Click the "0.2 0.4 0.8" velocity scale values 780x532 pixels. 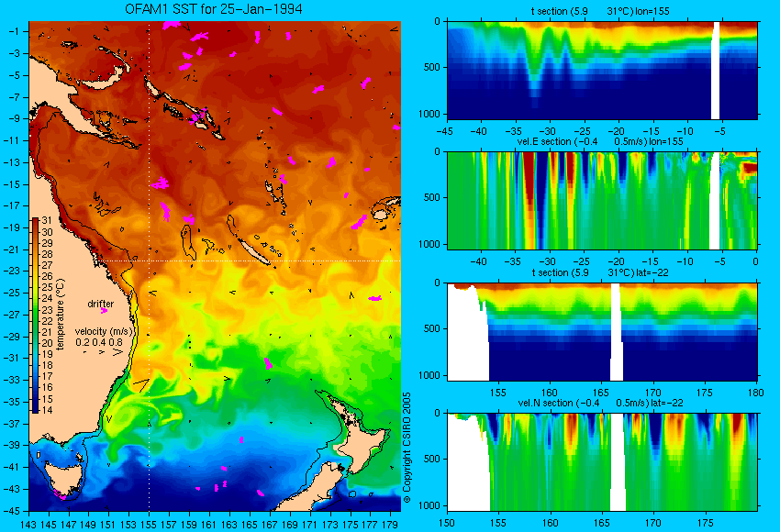pos(99,342)
